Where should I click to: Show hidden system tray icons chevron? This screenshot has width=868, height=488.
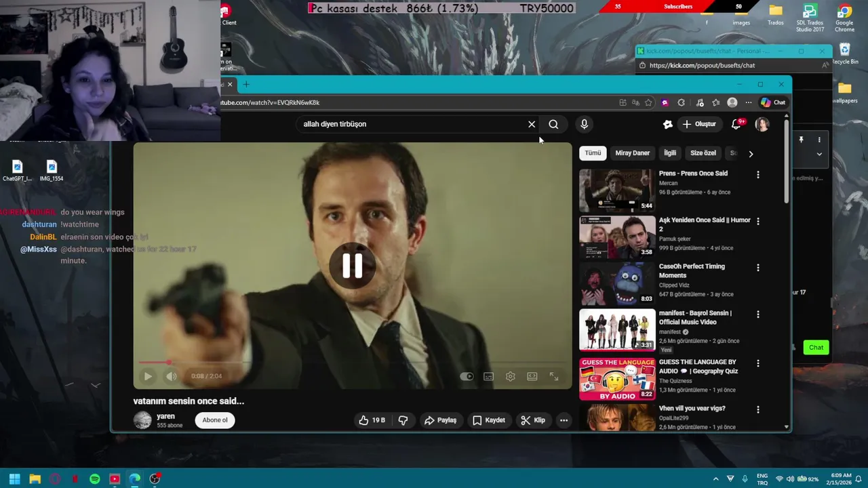point(715,479)
